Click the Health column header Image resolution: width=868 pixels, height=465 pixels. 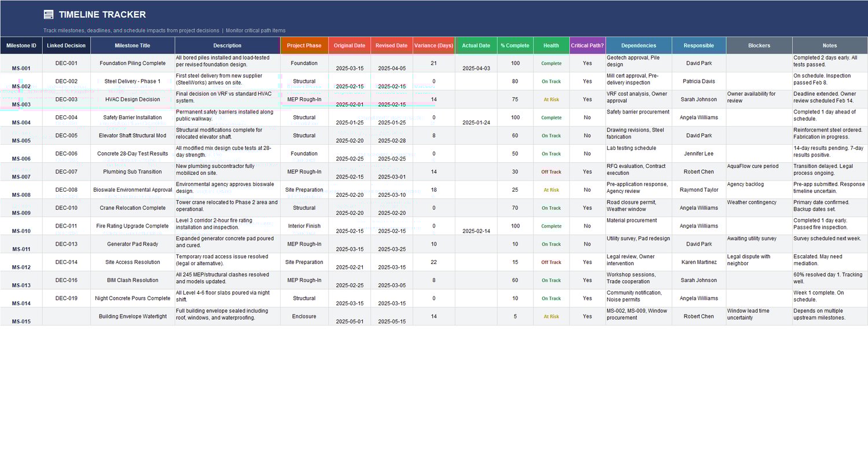(550, 45)
